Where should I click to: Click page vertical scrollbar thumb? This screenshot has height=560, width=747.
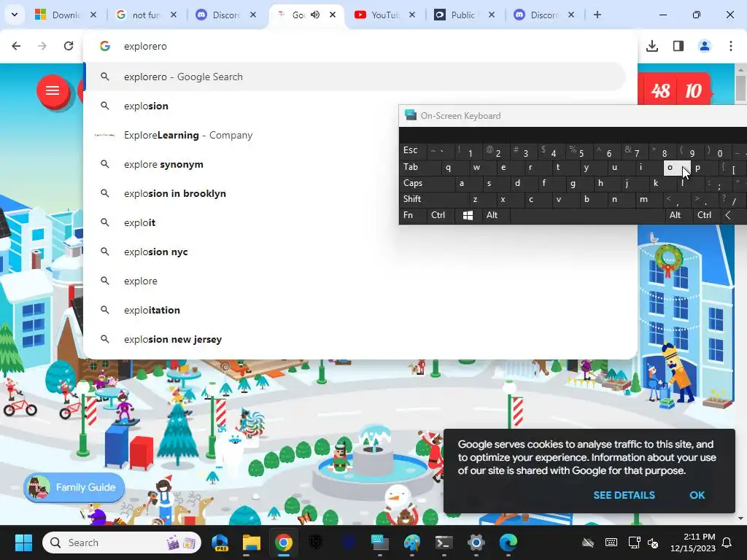(x=741, y=87)
